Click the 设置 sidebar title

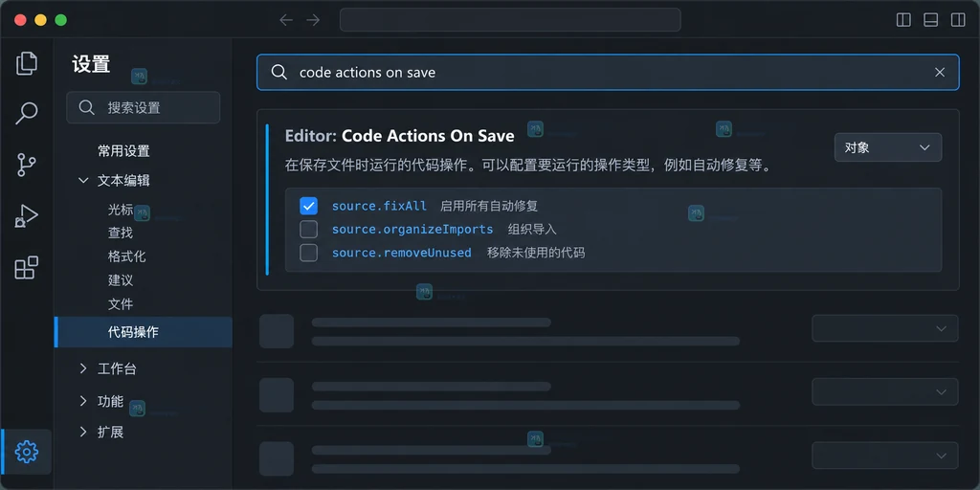coord(91,64)
